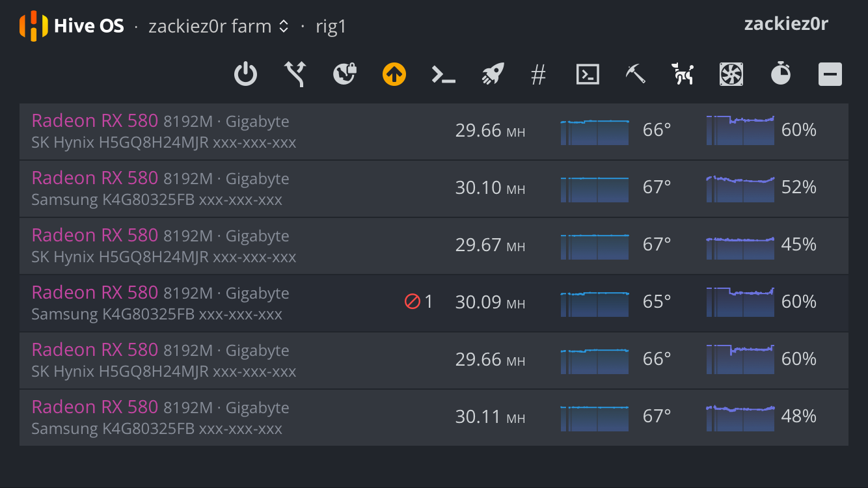This screenshot has height=488, width=868.
Task: Click the crossed-arrows network icon
Action: (295, 74)
